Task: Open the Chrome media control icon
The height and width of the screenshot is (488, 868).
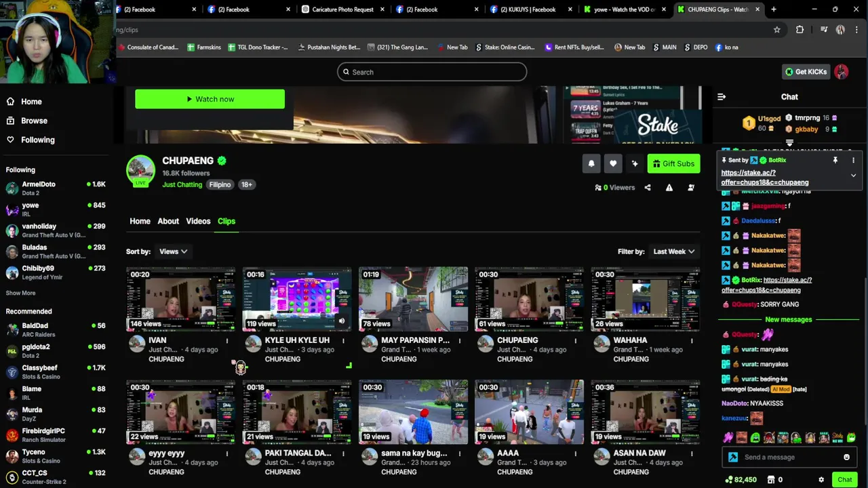Action: [823, 30]
